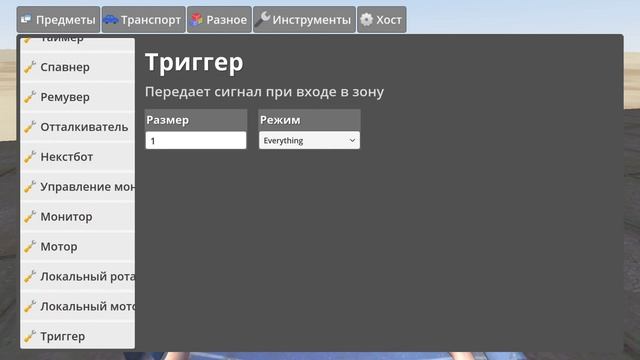The width and height of the screenshot is (640, 360).
Task: Select the Триггер tool label in list
Action: click(x=62, y=337)
